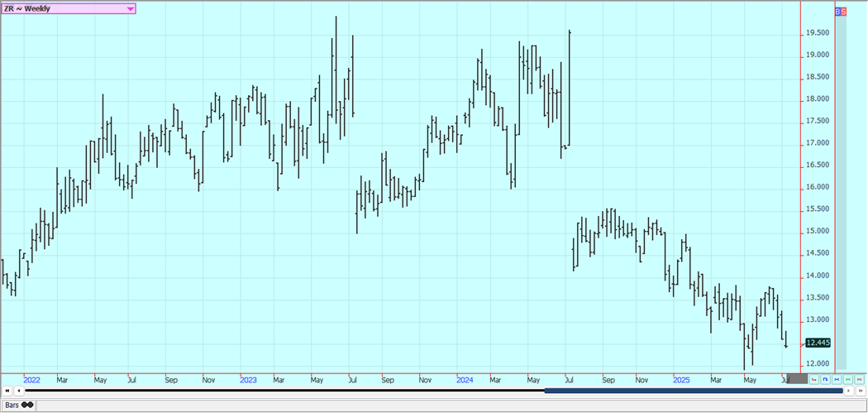The height and width of the screenshot is (413, 868).
Task: Click the 12.445 current price label
Action: click(818, 343)
